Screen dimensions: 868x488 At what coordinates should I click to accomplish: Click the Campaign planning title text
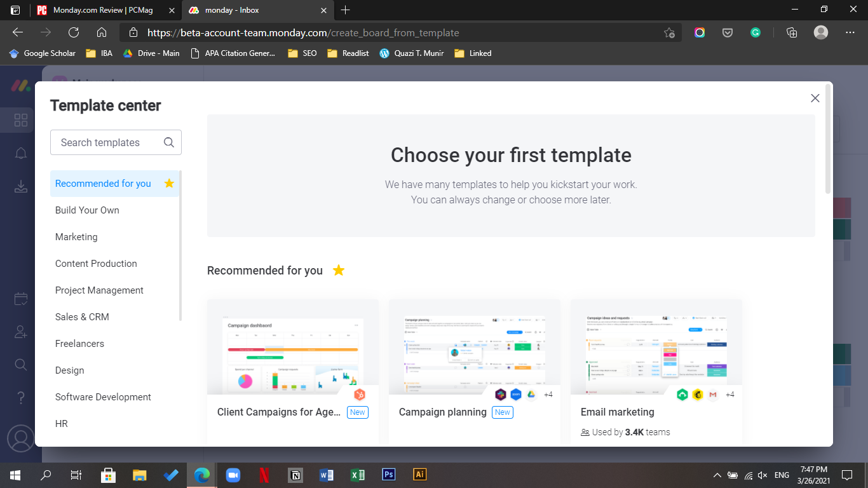pos(443,412)
